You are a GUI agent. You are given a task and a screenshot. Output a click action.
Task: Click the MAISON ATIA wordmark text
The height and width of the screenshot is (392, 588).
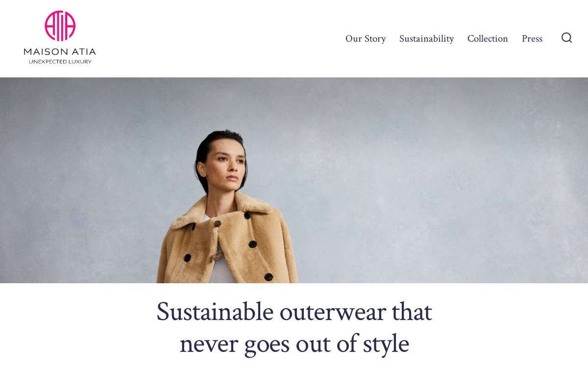tap(60, 51)
